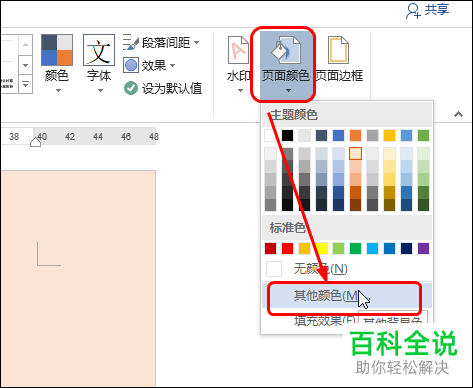Pick the medium gray theme color swatch
This screenshot has width=473, height=388.
372,136
